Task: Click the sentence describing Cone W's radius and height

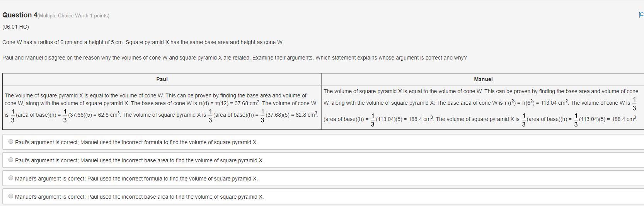Action: pyautogui.click(x=143, y=42)
